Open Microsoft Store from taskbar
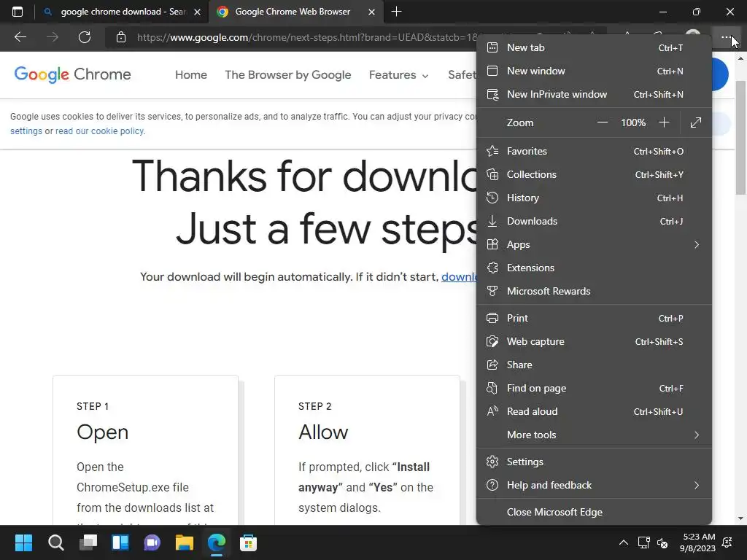The width and height of the screenshot is (747, 560). 248,542
